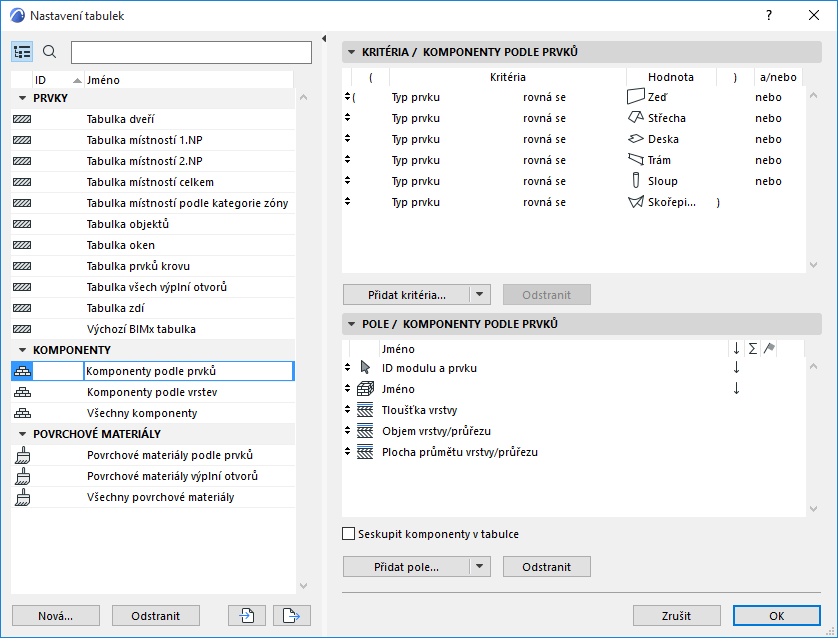Image resolution: width=838 pixels, height=638 pixels.
Task: Click the Nová... button
Action: (x=56, y=615)
